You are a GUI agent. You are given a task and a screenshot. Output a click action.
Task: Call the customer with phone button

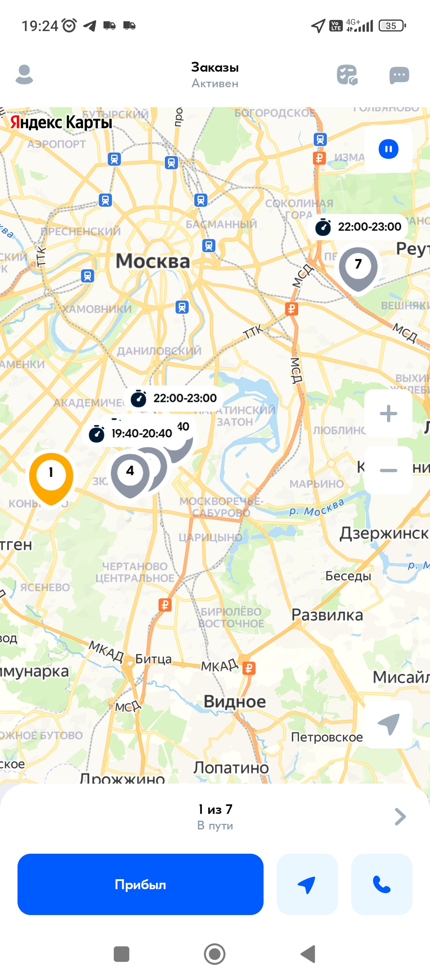coord(381,884)
